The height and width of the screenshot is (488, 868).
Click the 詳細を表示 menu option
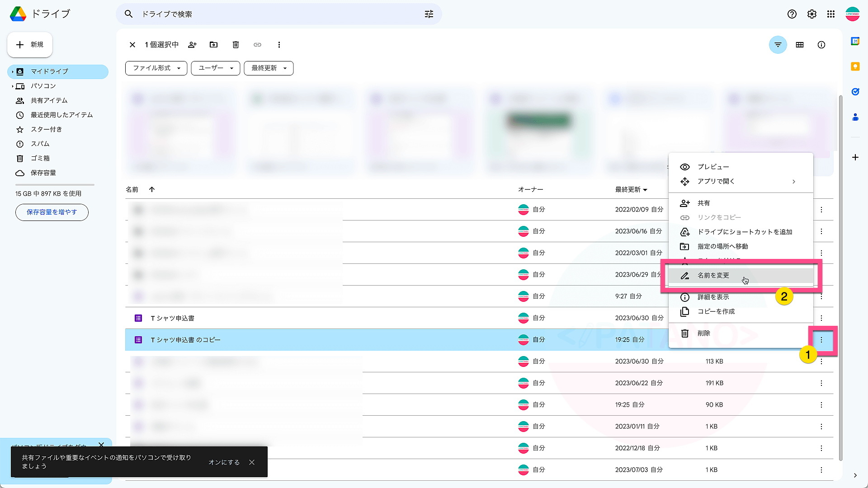713,297
